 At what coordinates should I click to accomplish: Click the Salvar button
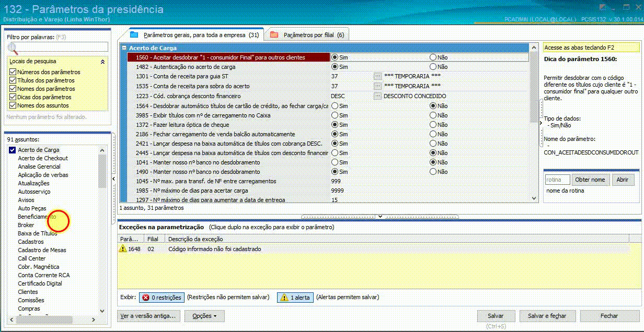pos(496,316)
